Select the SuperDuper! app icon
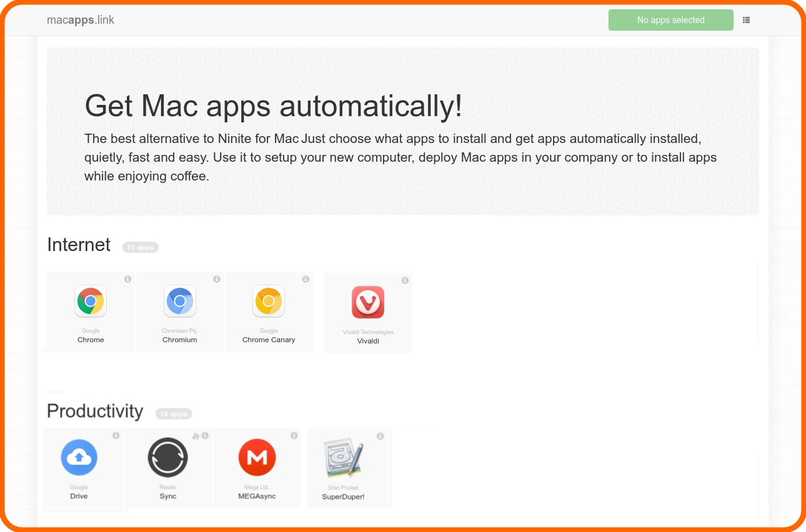806x532 pixels. click(x=344, y=459)
